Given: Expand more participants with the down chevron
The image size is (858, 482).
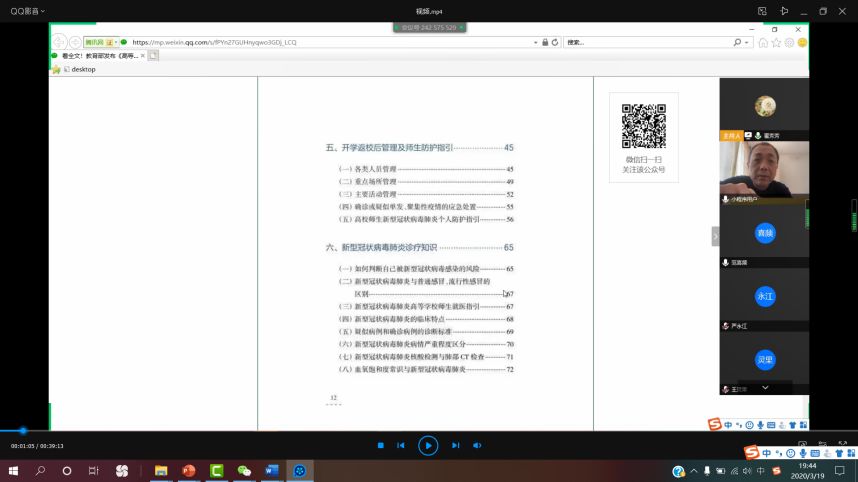Looking at the screenshot, I should [x=765, y=387].
